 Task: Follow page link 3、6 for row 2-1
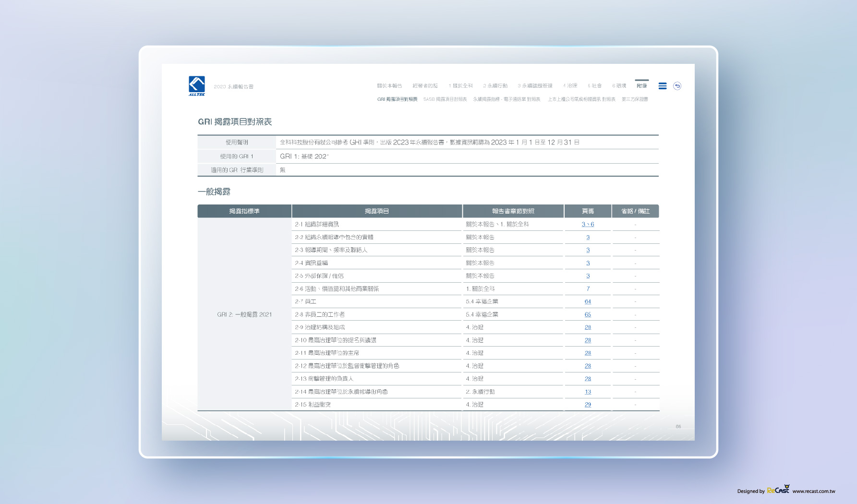[x=588, y=224]
